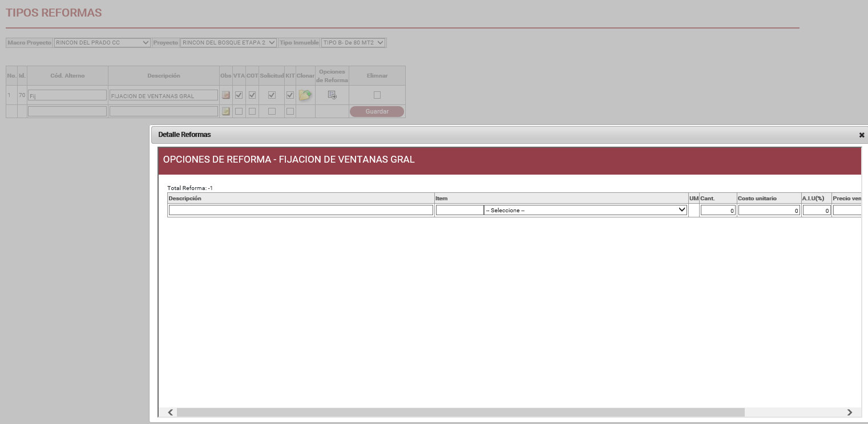
Task: Open observations icon for row 70
Action: click(x=226, y=95)
